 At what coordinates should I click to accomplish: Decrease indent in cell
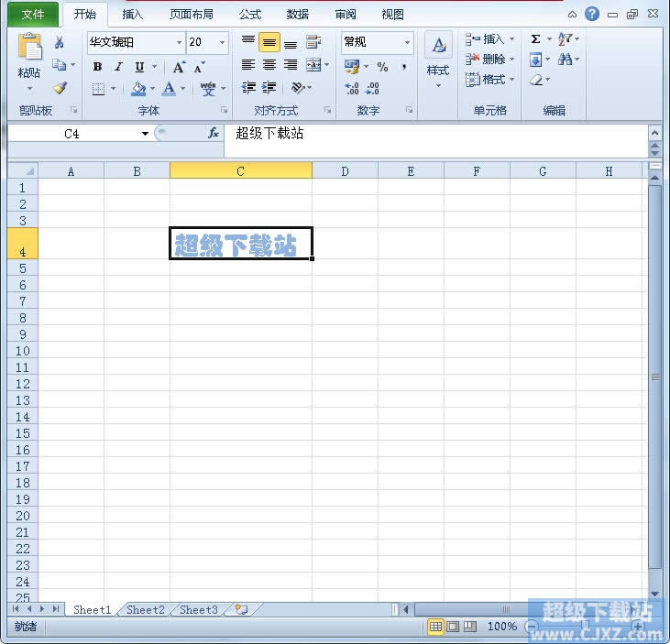pos(248,88)
